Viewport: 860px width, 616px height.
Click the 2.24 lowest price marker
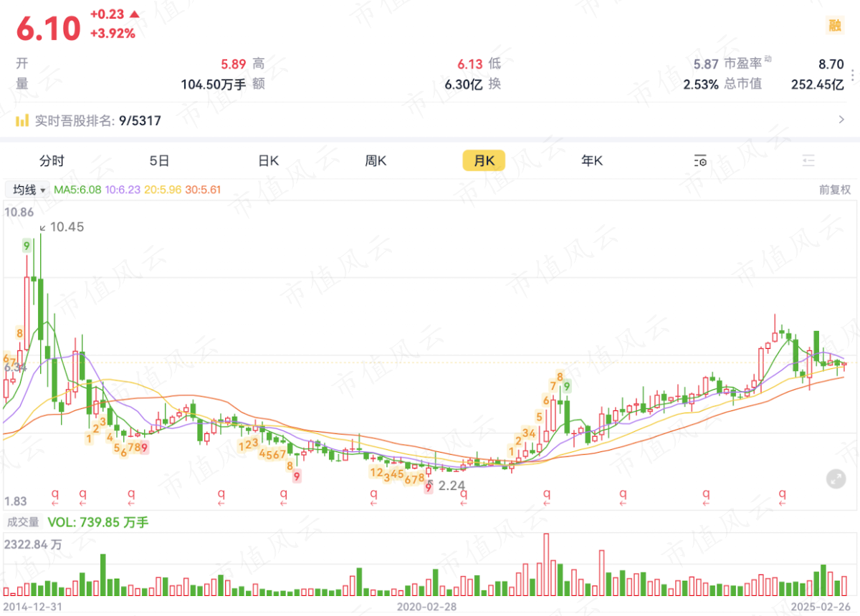click(x=451, y=486)
